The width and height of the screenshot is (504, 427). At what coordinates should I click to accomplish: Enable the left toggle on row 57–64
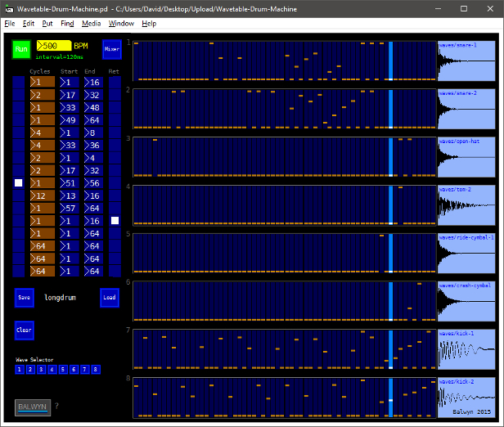(x=19, y=209)
